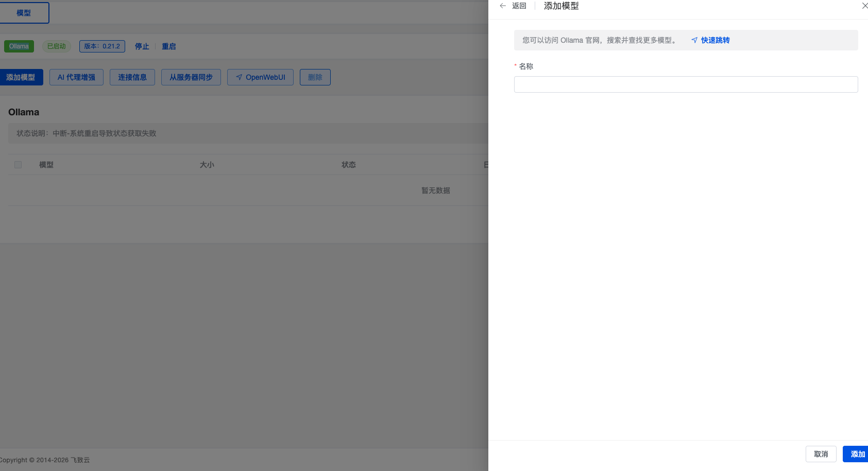View 连接信息 connection details
This screenshot has height=471, width=868.
click(x=132, y=77)
